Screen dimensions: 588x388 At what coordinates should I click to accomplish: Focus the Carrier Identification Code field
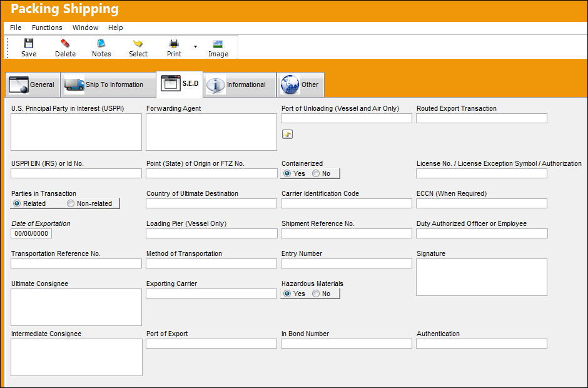coord(347,203)
